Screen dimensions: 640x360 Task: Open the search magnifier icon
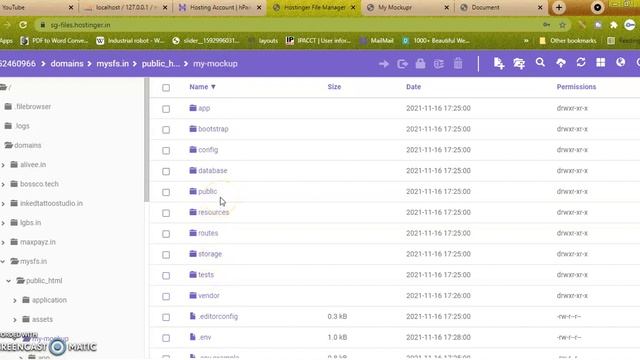tap(540, 62)
